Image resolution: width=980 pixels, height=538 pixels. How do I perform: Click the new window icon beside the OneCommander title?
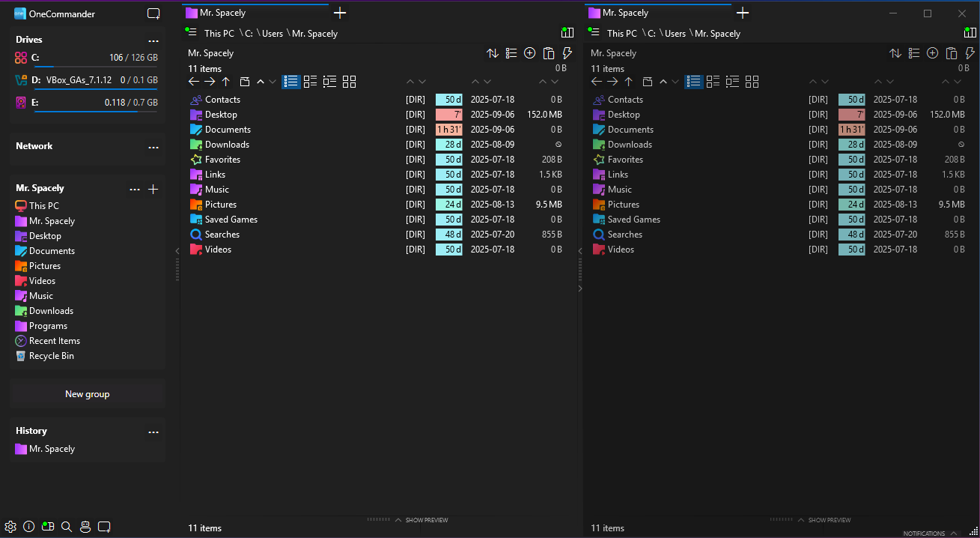[x=153, y=13]
